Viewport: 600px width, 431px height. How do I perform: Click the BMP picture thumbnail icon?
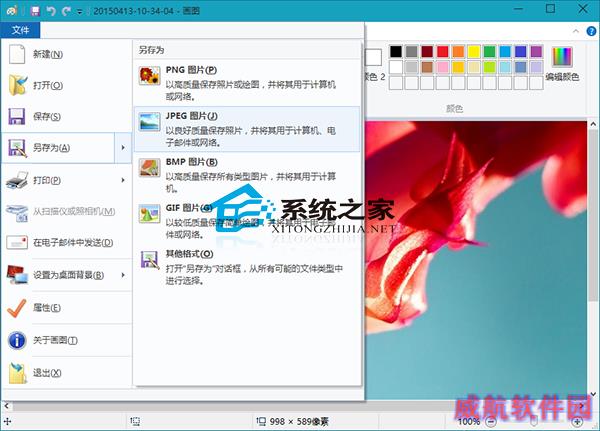tap(150, 168)
